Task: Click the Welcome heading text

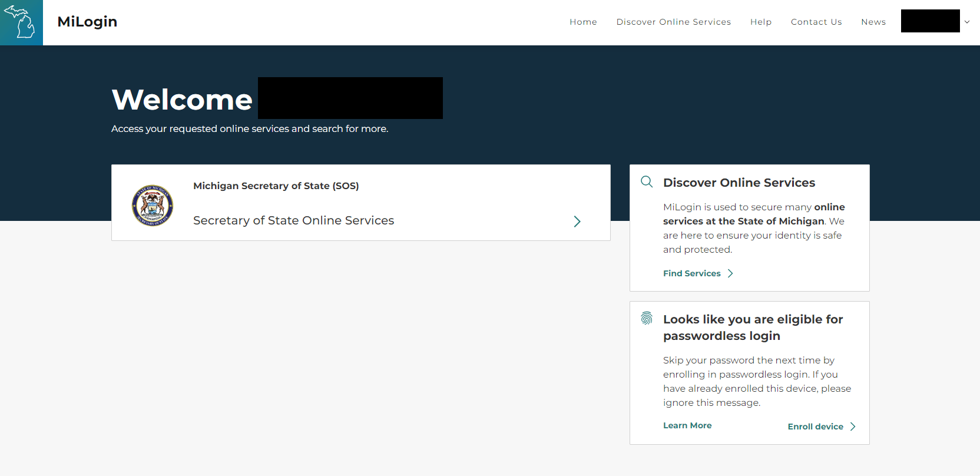Action: pos(182,100)
